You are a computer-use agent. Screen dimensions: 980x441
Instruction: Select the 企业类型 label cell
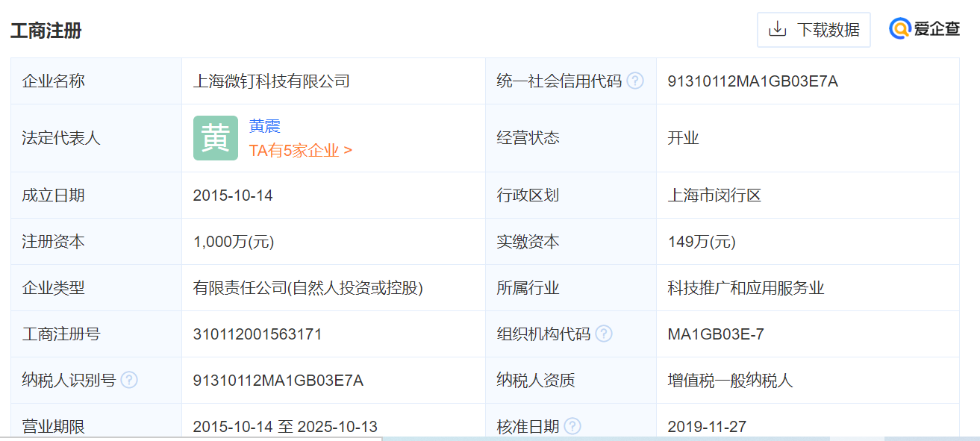(x=96, y=288)
